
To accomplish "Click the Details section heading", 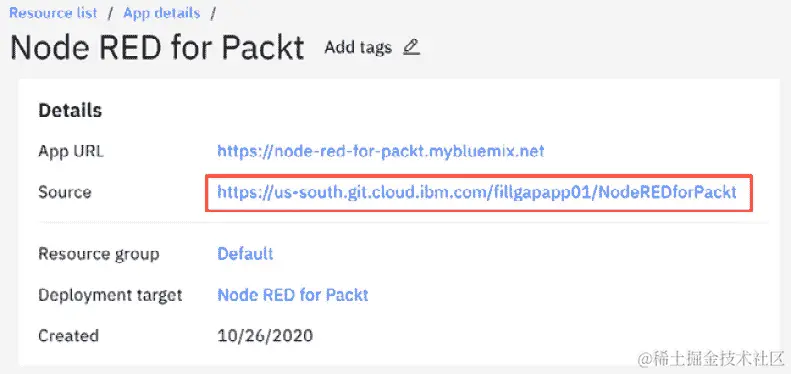I will [x=70, y=111].
